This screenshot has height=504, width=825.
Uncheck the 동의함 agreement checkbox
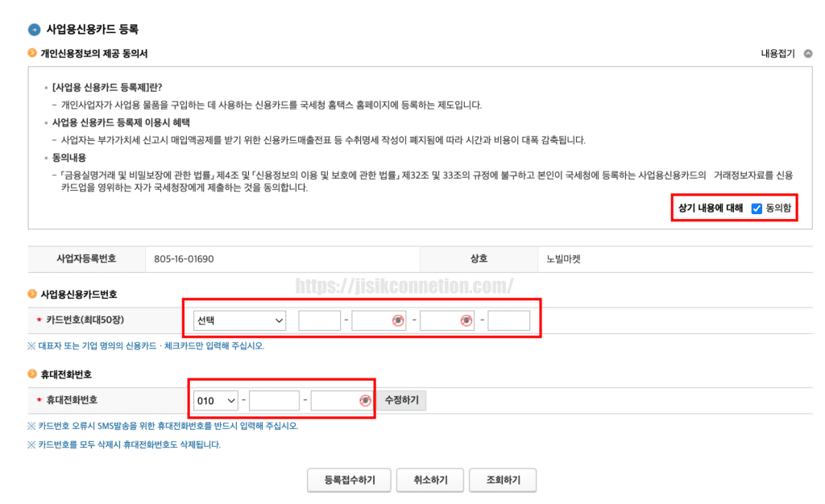tap(757, 209)
